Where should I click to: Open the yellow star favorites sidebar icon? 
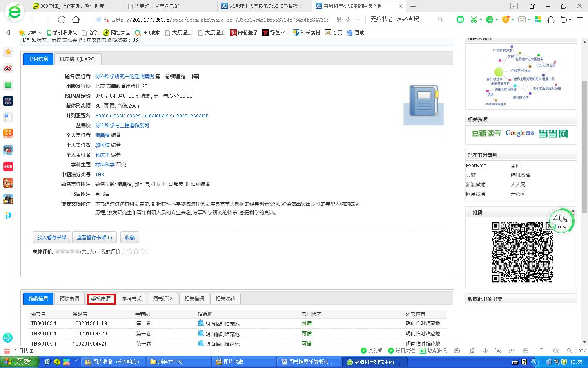[8, 52]
